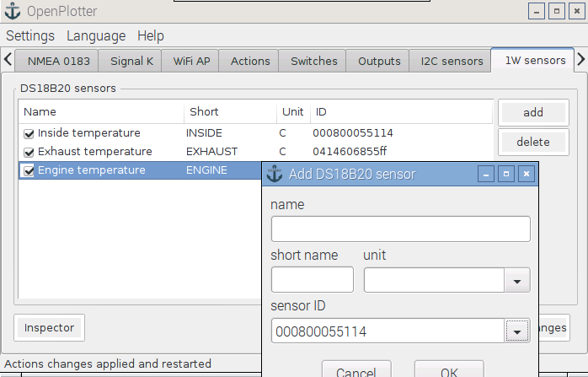Click the Short column header

point(230,112)
